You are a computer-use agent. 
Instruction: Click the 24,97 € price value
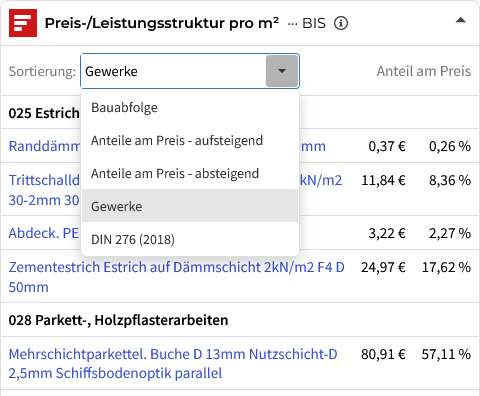tap(383, 267)
